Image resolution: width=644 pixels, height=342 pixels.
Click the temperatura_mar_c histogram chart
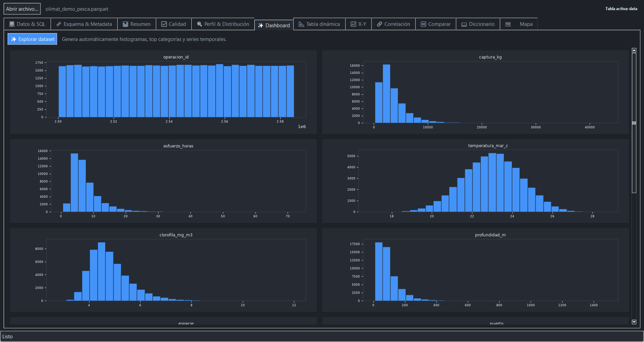click(475, 181)
